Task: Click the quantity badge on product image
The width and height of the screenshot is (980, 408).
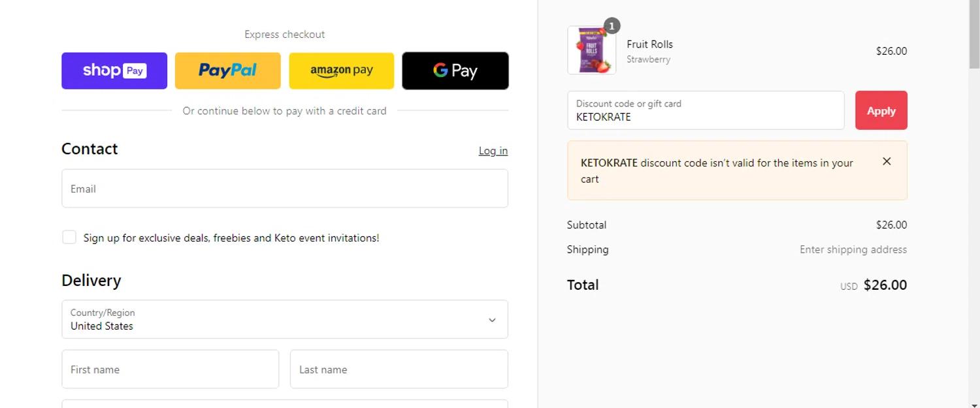Action: point(612,26)
